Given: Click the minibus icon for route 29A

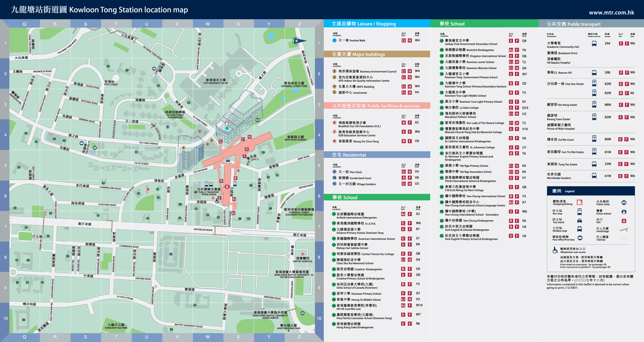Looking at the screenshot, I should click(594, 43).
